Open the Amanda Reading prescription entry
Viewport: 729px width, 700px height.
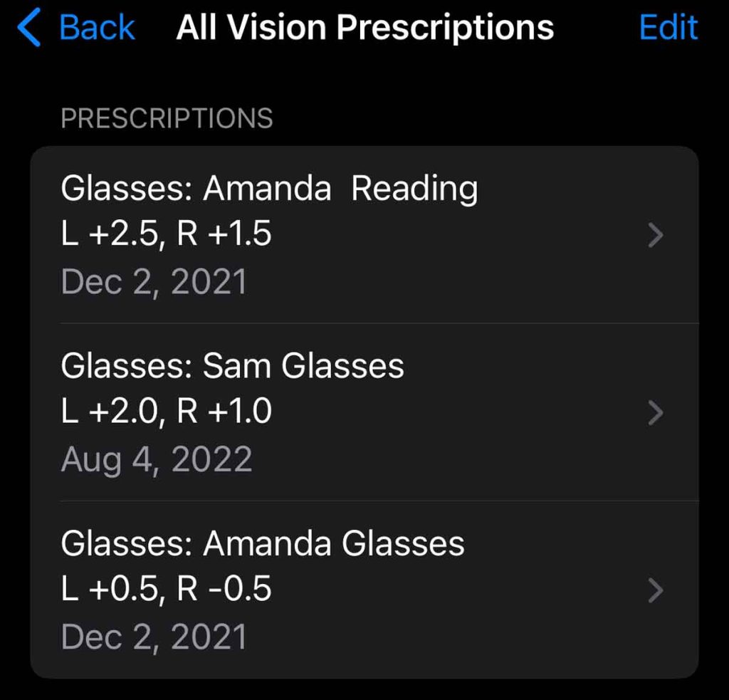pyautogui.click(x=269, y=189)
